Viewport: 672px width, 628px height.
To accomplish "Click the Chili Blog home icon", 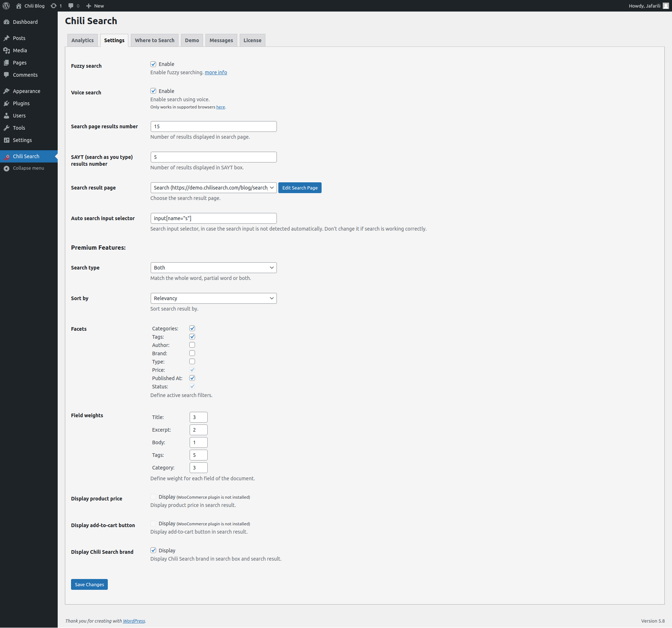I will coord(19,6).
